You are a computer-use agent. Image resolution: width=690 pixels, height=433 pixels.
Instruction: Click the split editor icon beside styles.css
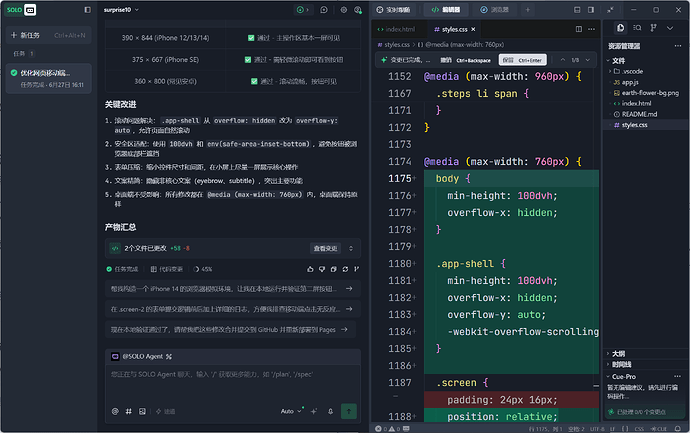579,29
